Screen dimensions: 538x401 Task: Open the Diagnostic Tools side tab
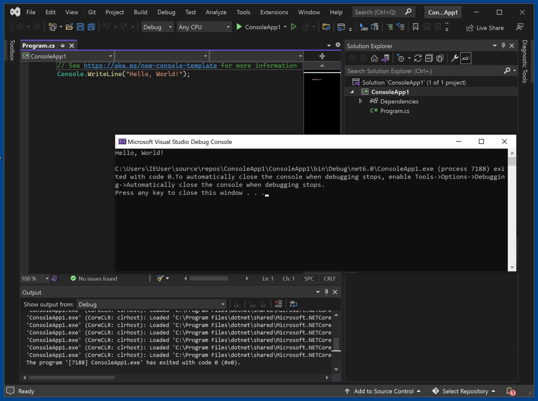coord(524,61)
